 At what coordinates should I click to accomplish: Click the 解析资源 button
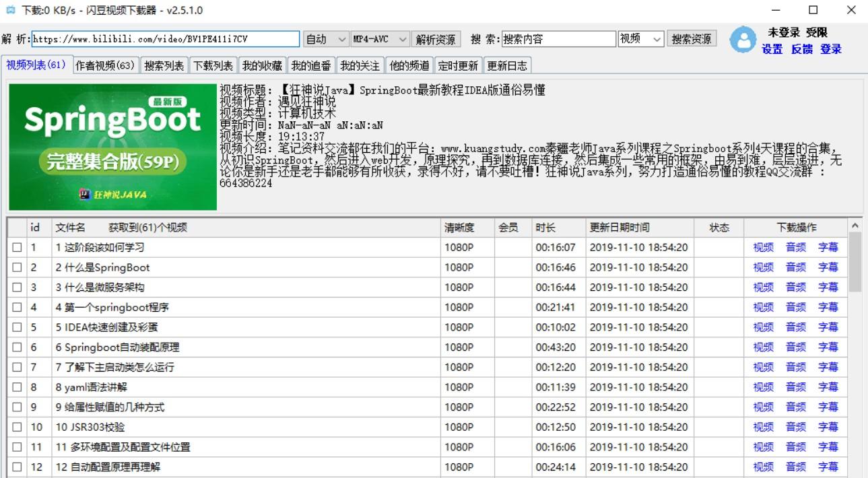(x=435, y=39)
